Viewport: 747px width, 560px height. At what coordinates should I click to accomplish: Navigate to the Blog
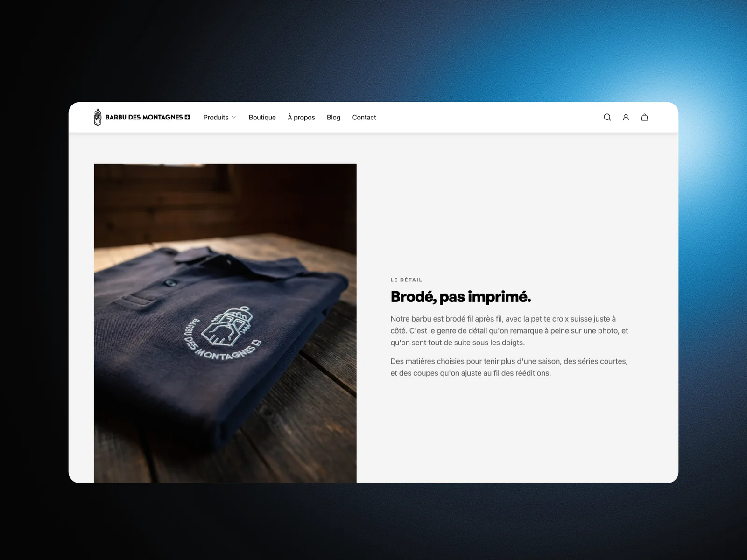tap(333, 118)
